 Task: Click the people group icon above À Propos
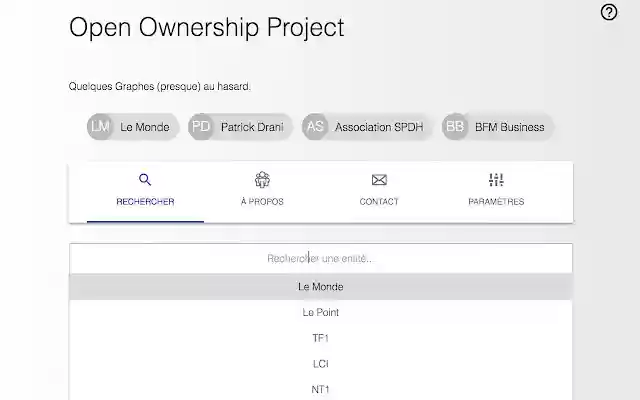pos(262,180)
